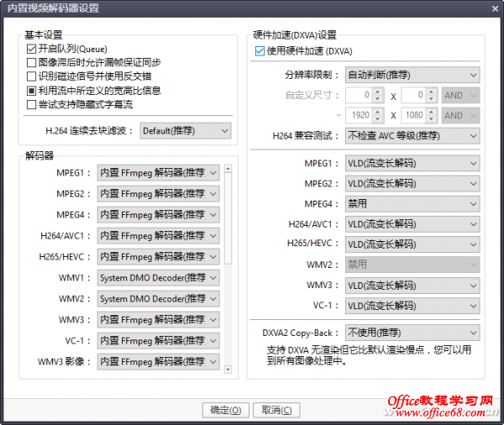Enable 识别磁迹信号并使用反交错 checkbox
This screenshot has height=425, width=504.
(x=31, y=76)
